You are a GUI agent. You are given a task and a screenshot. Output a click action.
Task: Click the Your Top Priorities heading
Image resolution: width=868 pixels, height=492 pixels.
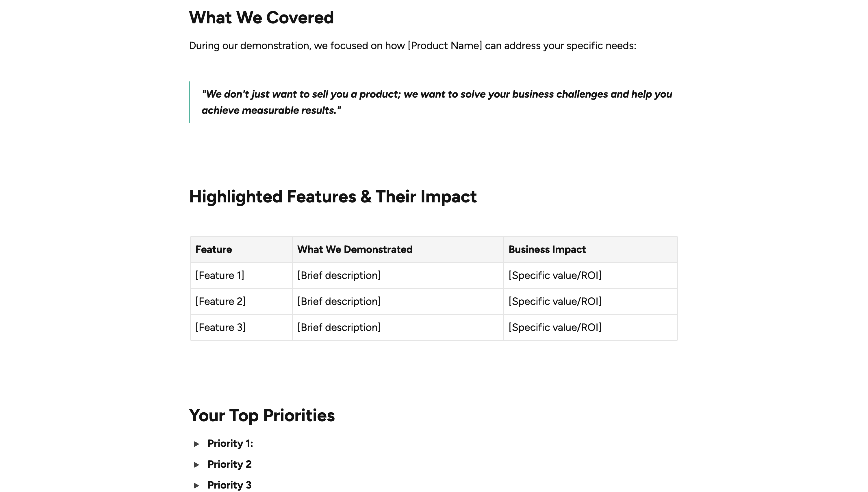coord(262,416)
